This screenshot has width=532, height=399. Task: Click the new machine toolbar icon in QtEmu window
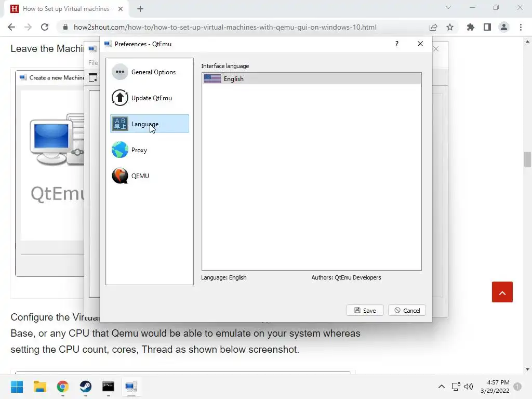[93, 78]
